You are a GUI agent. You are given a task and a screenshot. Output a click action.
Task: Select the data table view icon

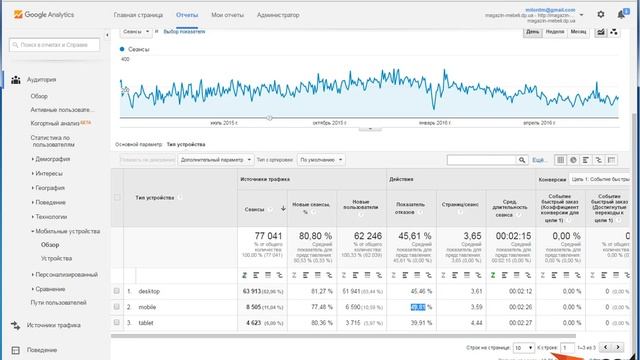click(560, 160)
